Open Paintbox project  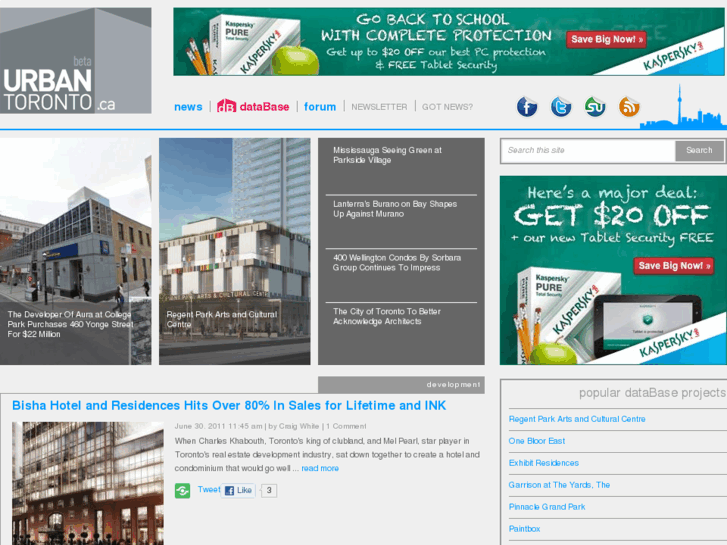pyautogui.click(x=524, y=529)
